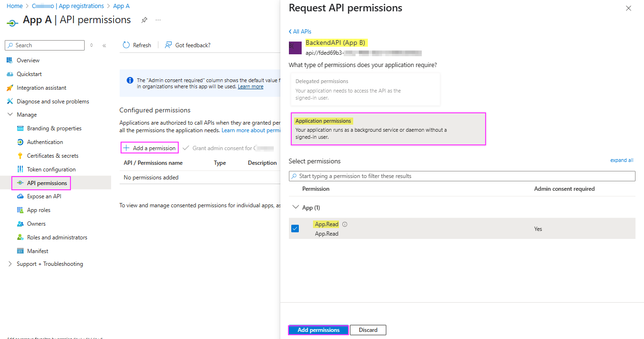Refresh the configured permissions list
Viewport: 644px width, 339px height.
(137, 45)
